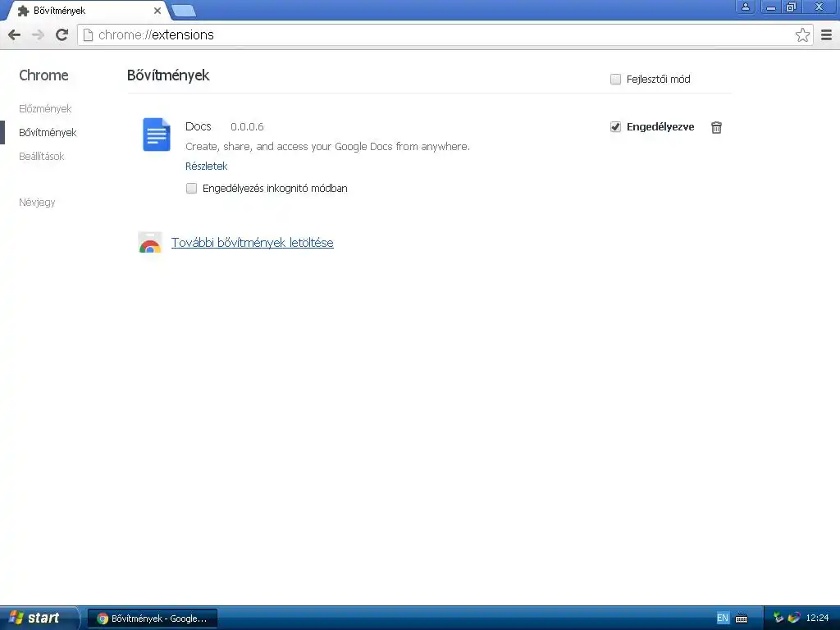Open the Windows start menu
The width and height of the screenshot is (840, 630).
pyautogui.click(x=39, y=618)
